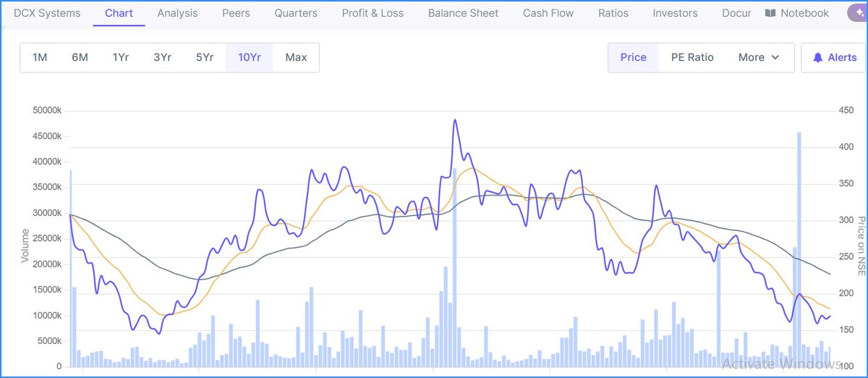
Task: Switch to the Balance Sheet tab
Action: tap(463, 13)
